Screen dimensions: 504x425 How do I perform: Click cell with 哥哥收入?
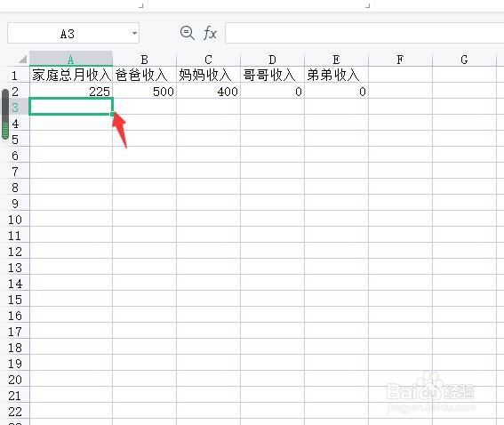click(272, 75)
